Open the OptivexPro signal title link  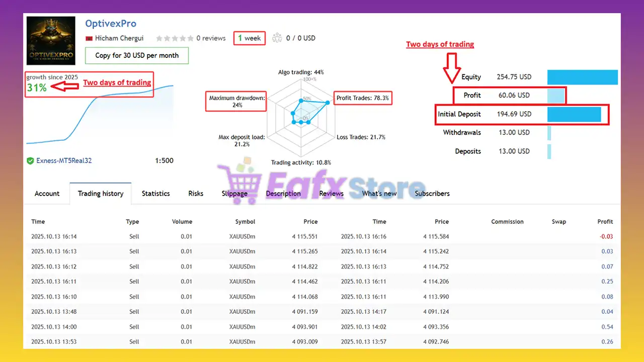(111, 24)
